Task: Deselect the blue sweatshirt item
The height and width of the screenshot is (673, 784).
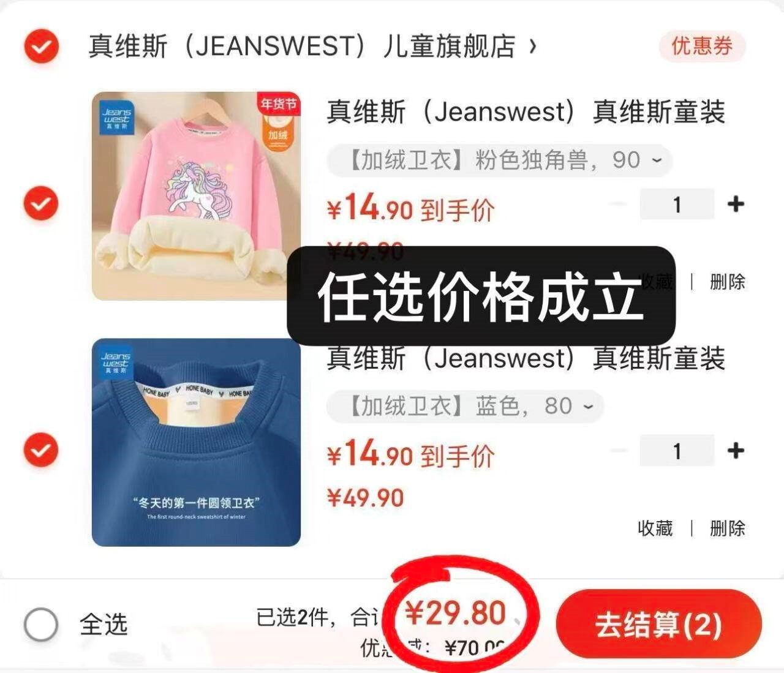Action: click(x=41, y=450)
